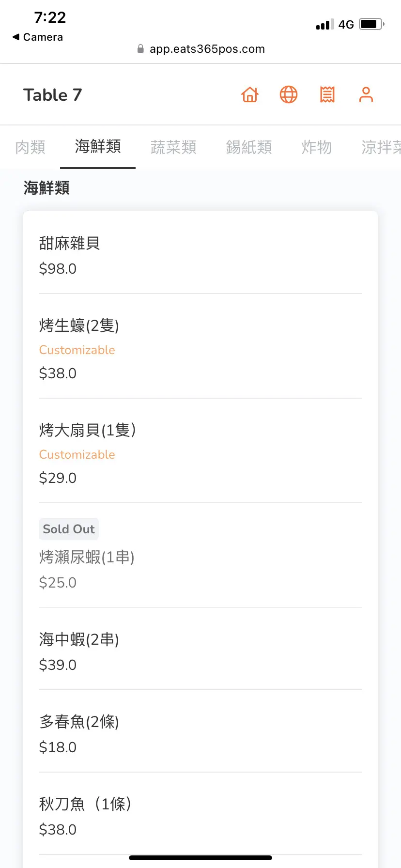Image resolution: width=401 pixels, height=868 pixels.
Task: Switch to 肉類 category tab
Action: (30, 147)
